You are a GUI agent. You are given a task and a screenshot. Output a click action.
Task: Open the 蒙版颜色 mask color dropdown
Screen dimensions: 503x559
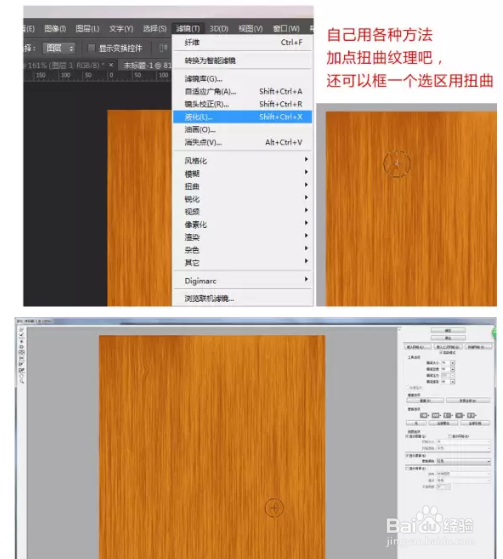(463, 461)
